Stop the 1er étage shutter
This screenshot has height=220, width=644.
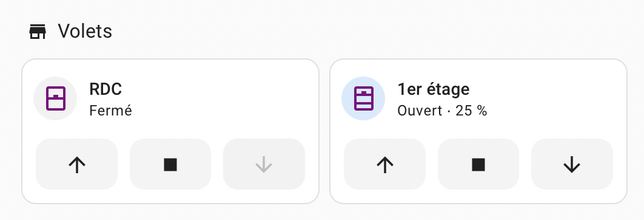[478, 164]
